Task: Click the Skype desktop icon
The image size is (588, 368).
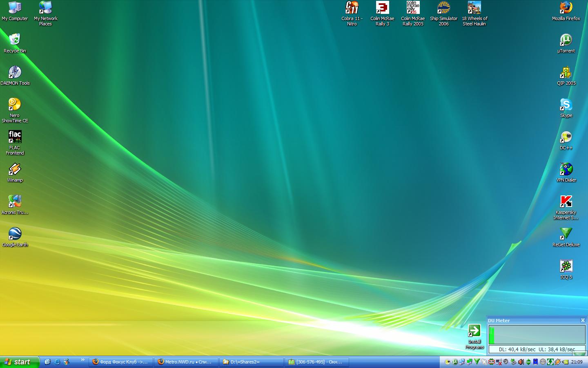Action: click(566, 105)
